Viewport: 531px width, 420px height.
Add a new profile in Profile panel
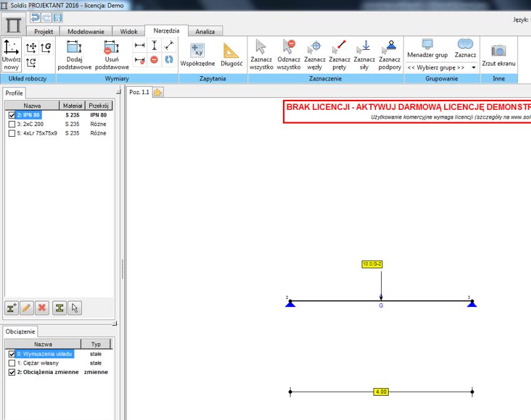[12, 308]
